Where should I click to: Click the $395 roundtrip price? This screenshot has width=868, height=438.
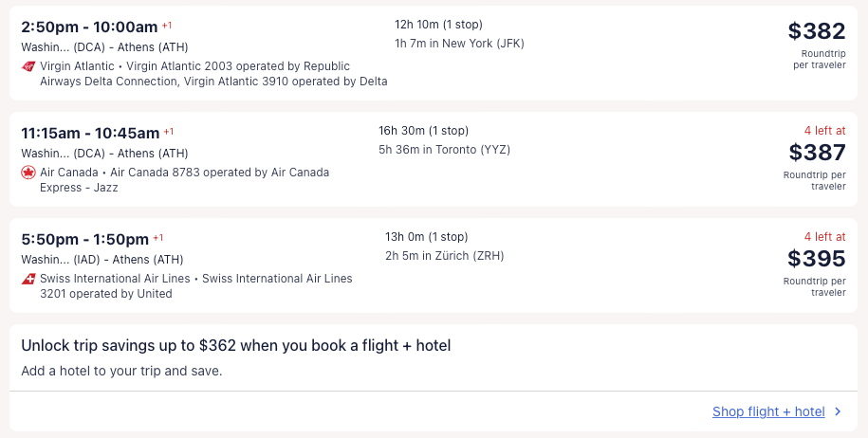tap(816, 259)
